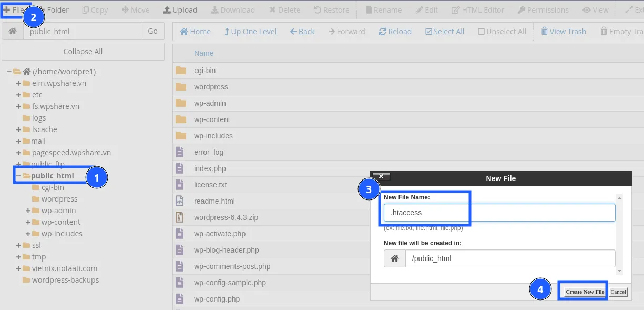Click the wp-admin folder icon in list

pyautogui.click(x=181, y=103)
